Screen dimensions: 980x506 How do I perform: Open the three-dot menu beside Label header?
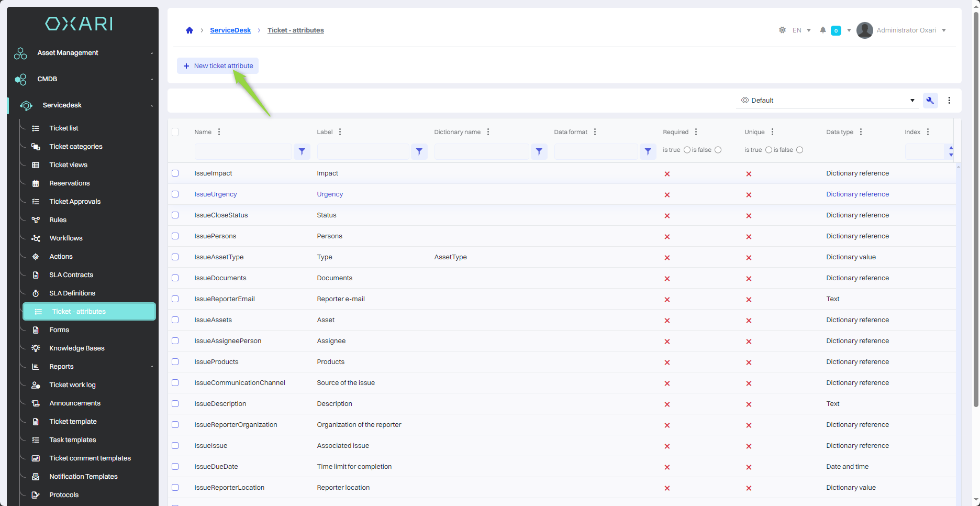coord(340,132)
